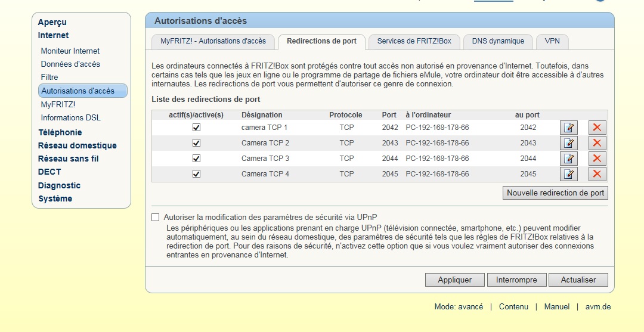Uncheck active box for Camera TCP 4

coord(196,174)
